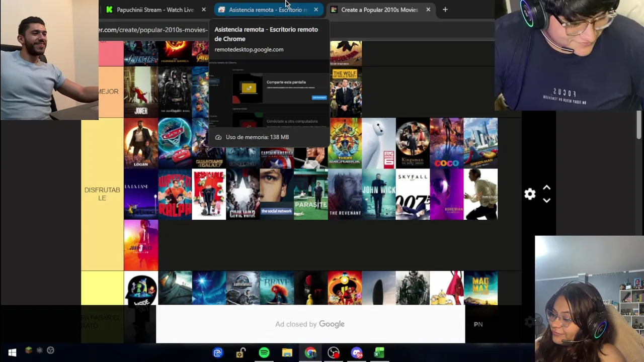Select the Frozen movie poster

tap(209, 288)
